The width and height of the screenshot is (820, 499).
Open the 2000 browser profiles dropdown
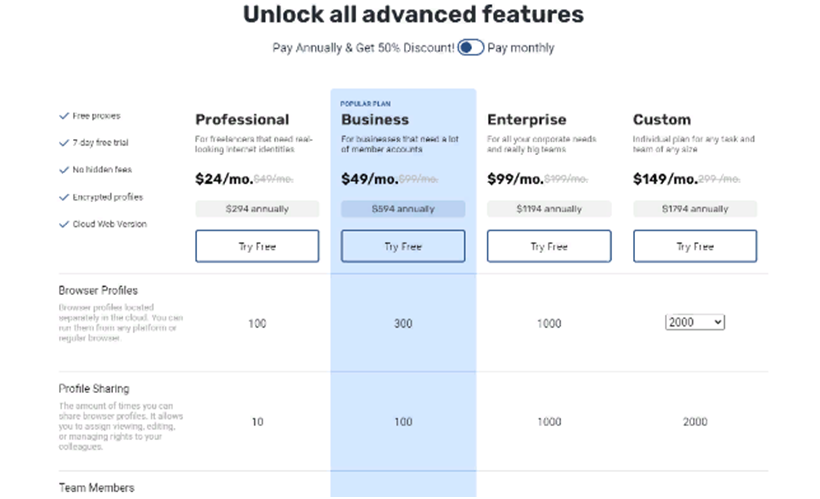[x=695, y=321]
